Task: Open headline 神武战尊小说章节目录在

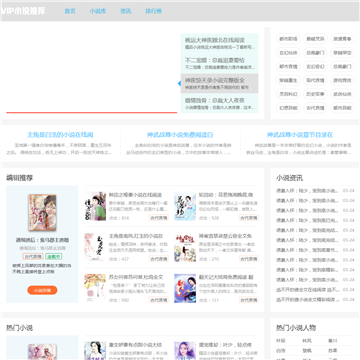Action: [x=300, y=135]
